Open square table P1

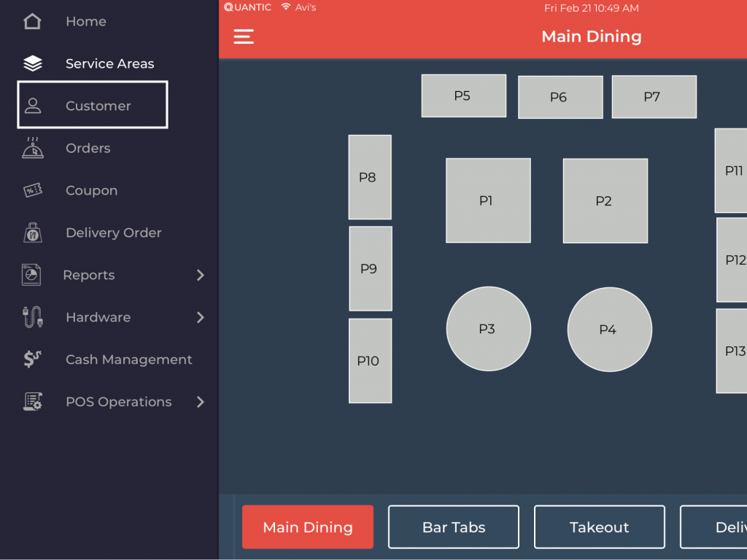(x=488, y=201)
